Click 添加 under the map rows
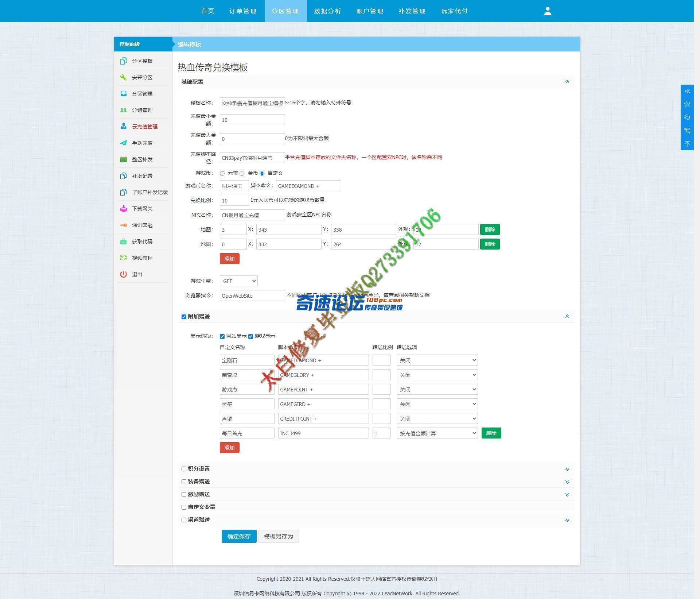The width and height of the screenshot is (700, 599). pyautogui.click(x=229, y=259)
